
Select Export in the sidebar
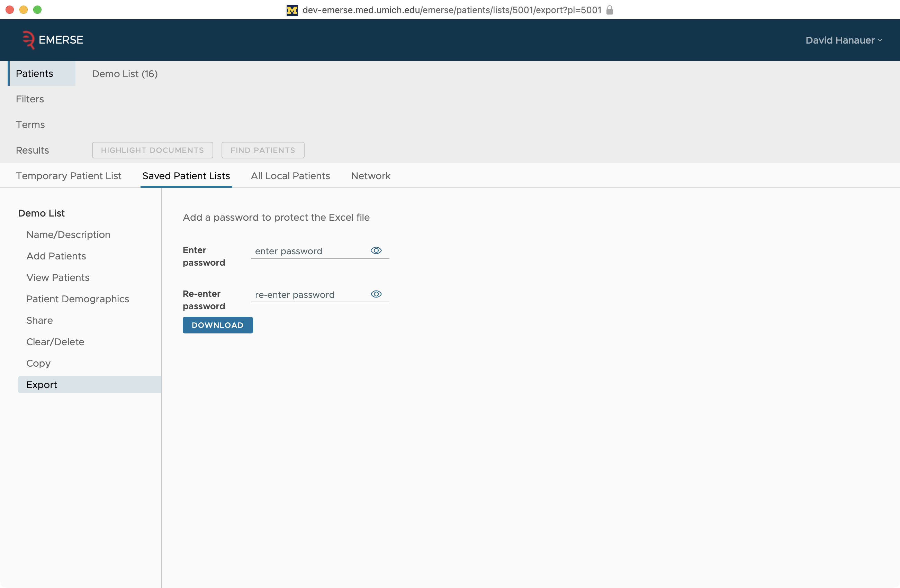90,385
